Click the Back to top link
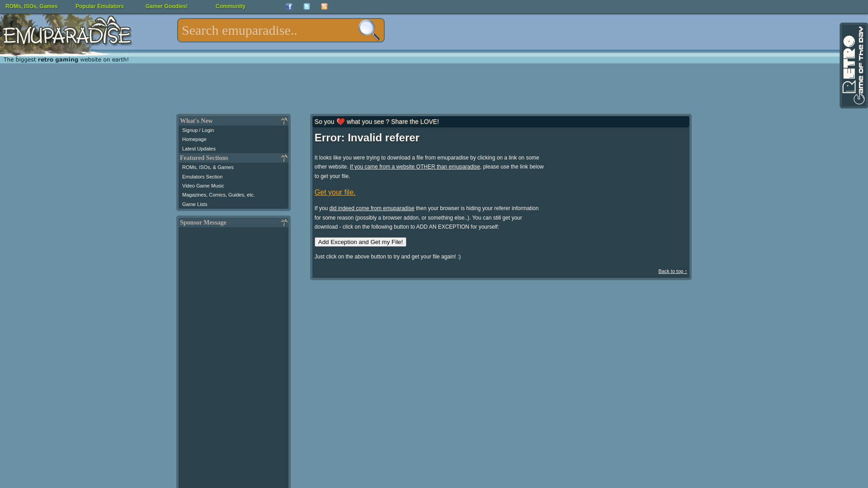The image size is (868, 488). tap(672, 271)
